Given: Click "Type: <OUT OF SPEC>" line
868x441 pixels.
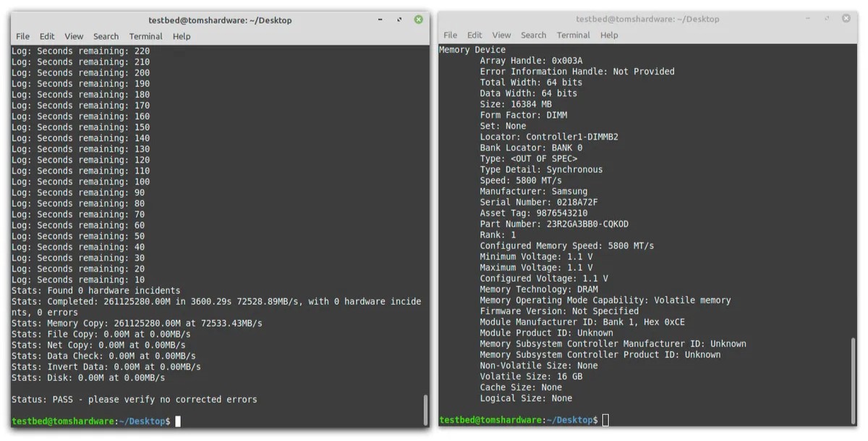Looking at the screenshot, I should pyautogui.click(x=529, y=158).
